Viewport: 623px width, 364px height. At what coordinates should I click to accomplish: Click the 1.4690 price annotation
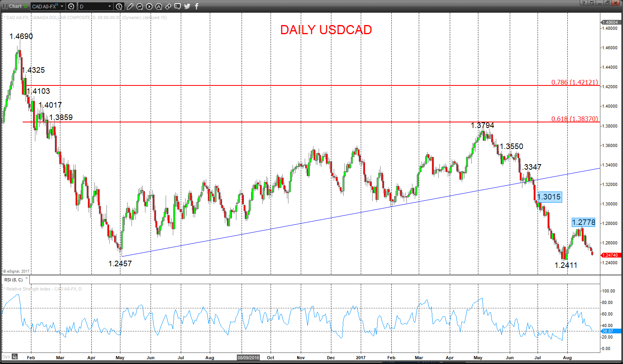click(21, 36)
